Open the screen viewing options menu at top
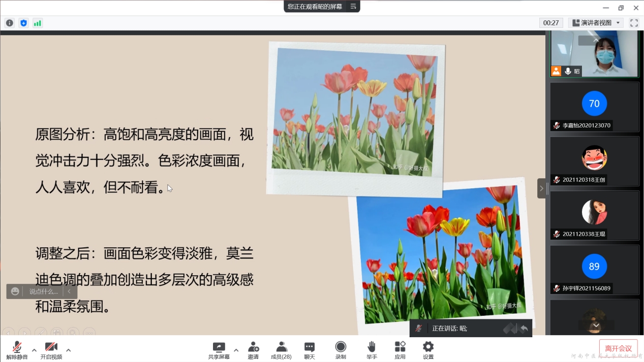 (353, 7)
